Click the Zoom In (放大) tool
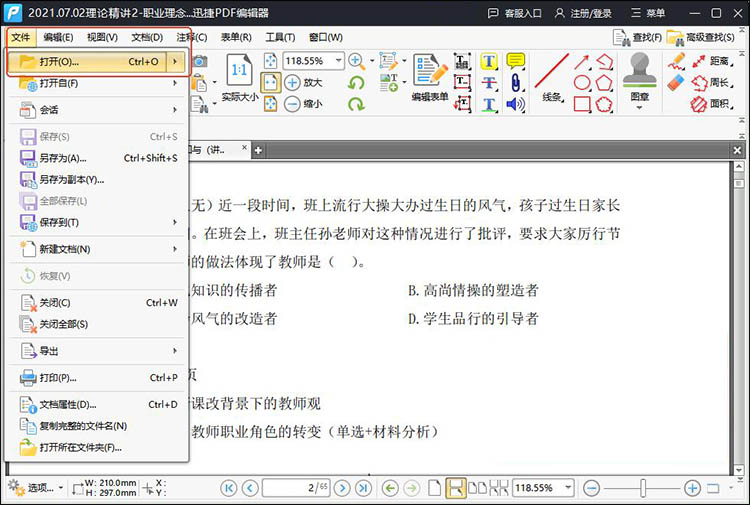 pos(303,82)
